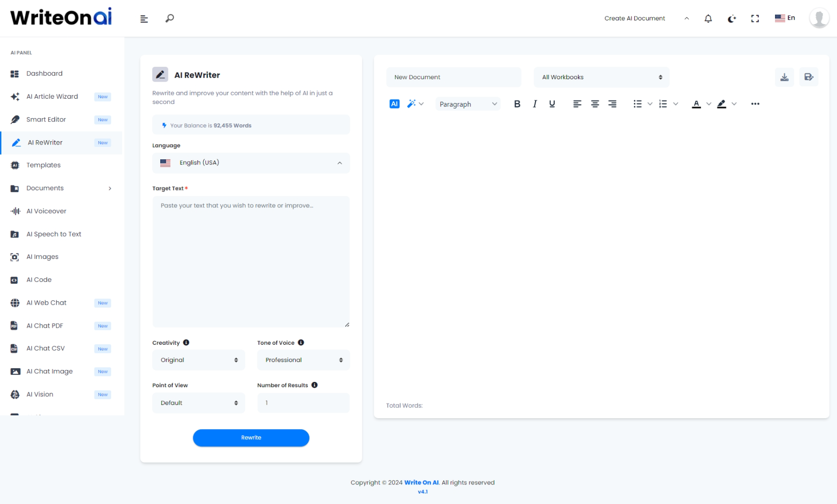Follow the Write On AI footer link
Image resolution: width=837 pixels, height=504 pixels.
click(422, 483)
